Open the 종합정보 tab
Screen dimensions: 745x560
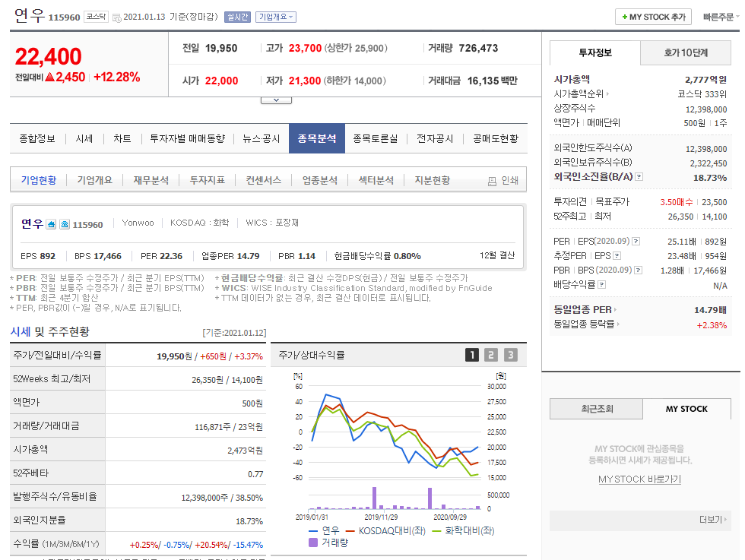(x=37, y=139)
